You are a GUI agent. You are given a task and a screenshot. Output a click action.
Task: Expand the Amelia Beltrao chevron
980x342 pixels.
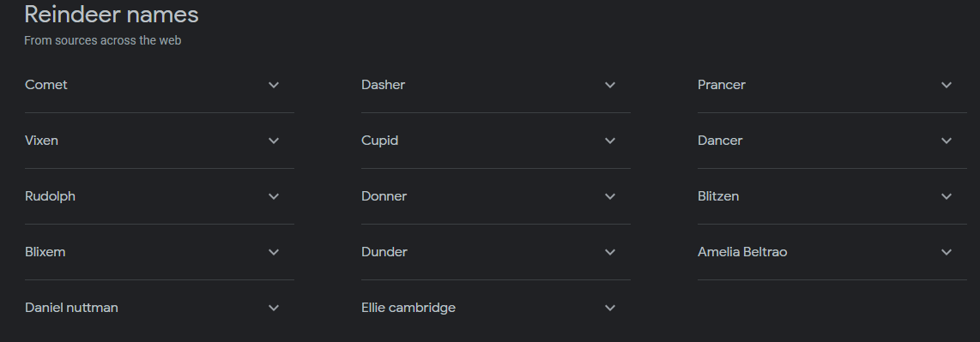[947, 252]
